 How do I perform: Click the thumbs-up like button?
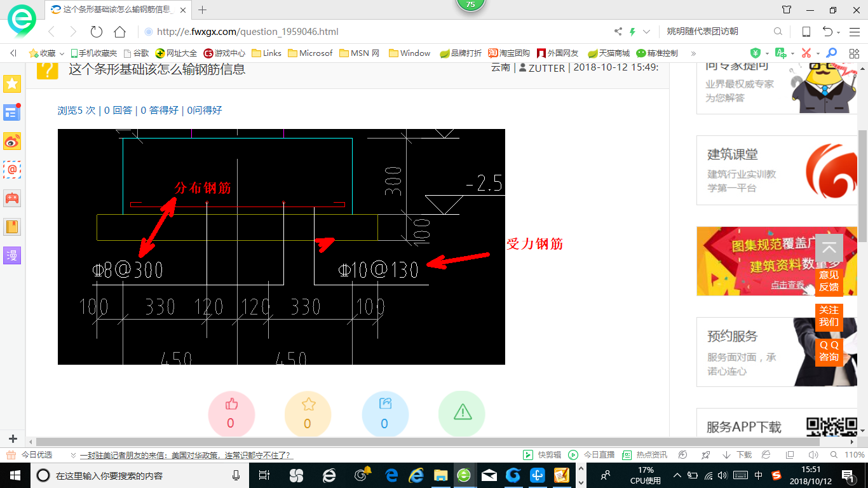click(231, 414)
